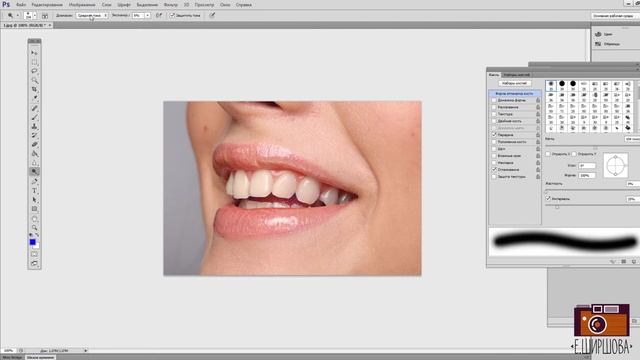Select the active Dodge tool
Viewport: 640px width, 360px height.
click(x=34, y=171)
